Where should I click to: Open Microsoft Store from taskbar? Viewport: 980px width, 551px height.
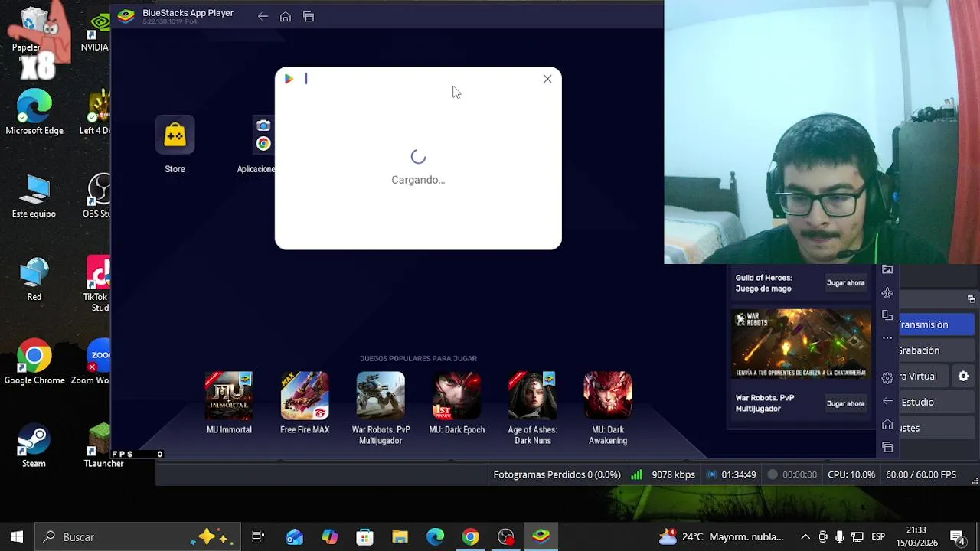tap(365, 537)
